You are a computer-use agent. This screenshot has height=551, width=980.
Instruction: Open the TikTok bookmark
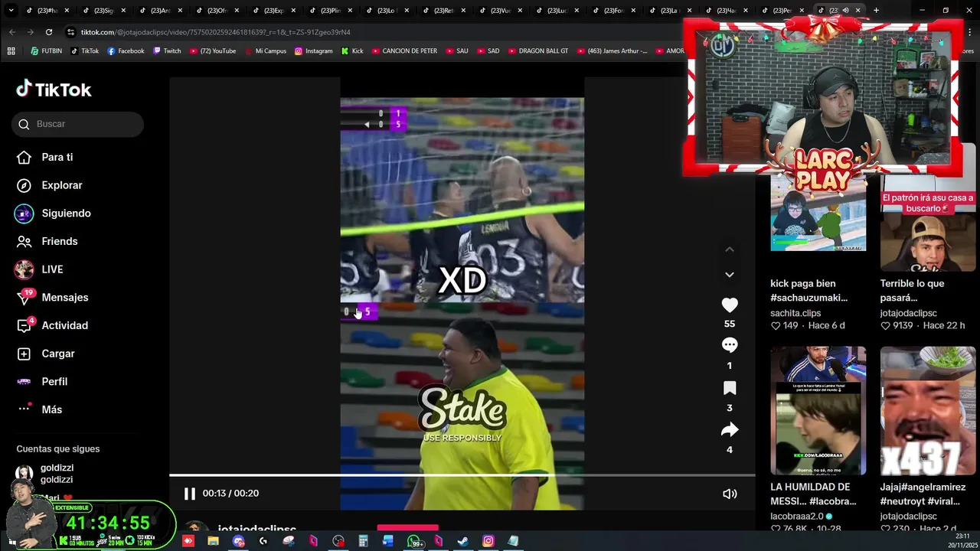pyautogui.click(x=85, y=51)
